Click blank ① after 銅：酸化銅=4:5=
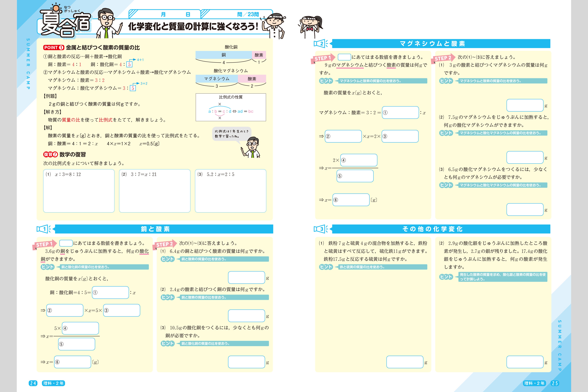This screenshot has width=588, height=392. click(110, 292)
